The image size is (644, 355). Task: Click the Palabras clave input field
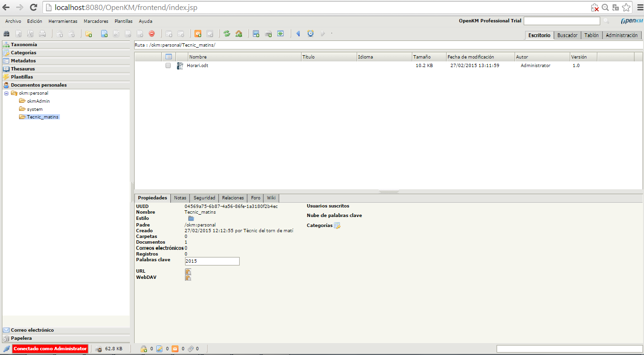point(212,261)
